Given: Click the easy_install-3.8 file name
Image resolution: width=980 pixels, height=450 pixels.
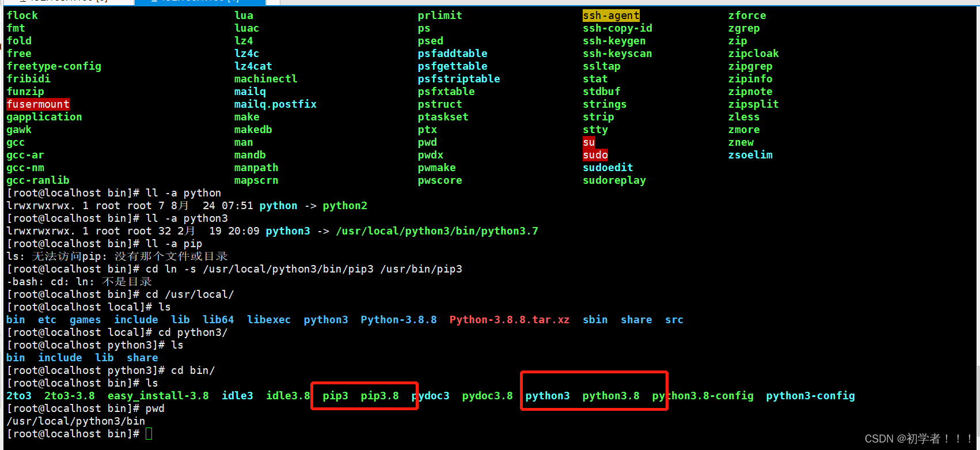Looking at the screenshot, I should click(158, 396).
